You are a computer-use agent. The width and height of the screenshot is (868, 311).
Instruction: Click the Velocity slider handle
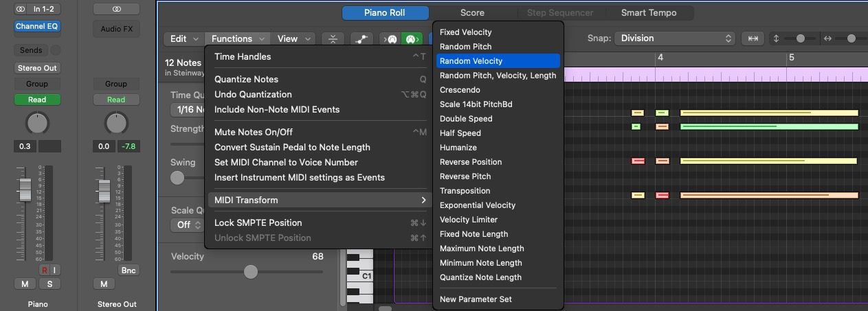[251, 272]
